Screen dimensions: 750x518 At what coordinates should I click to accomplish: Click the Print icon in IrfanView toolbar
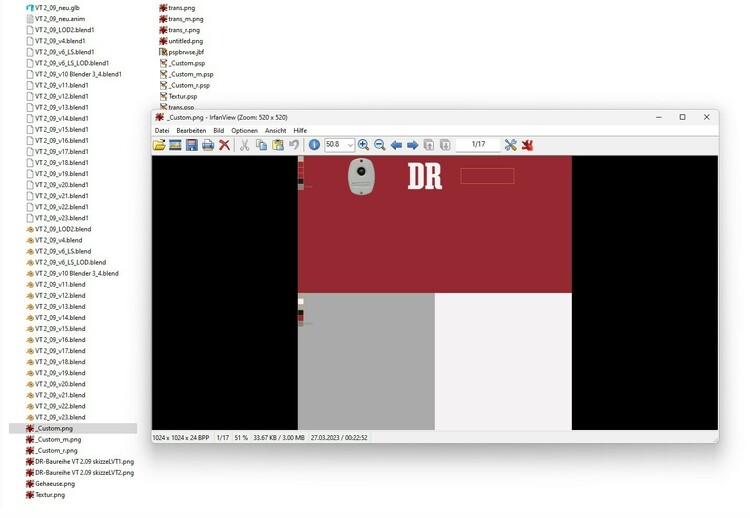click(x=208, y=145)
